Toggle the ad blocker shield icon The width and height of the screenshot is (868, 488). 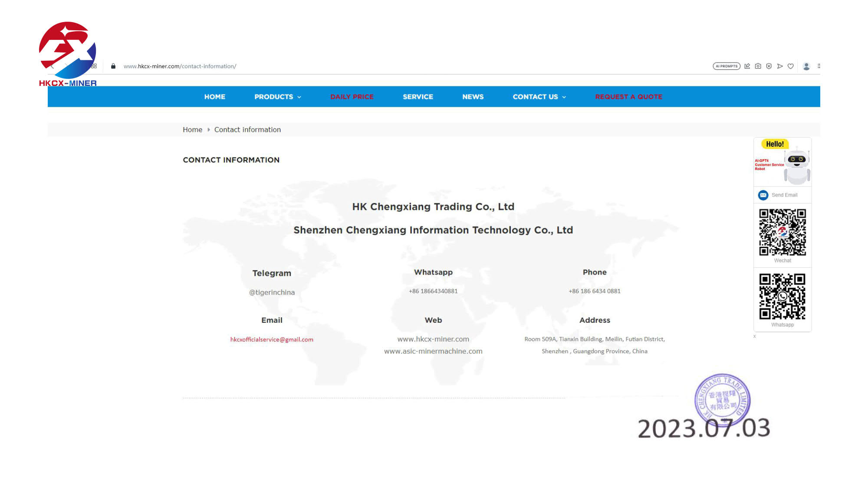click(x=769, y=66)
